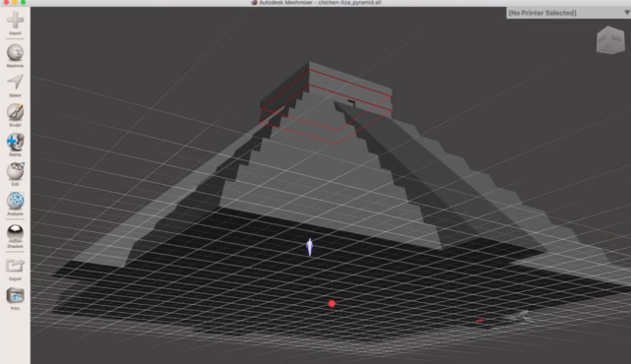Image resolution: width=631 pixels, height=364 pixels.
Task: Click the green maximize window button
Action: click(23, 2)
